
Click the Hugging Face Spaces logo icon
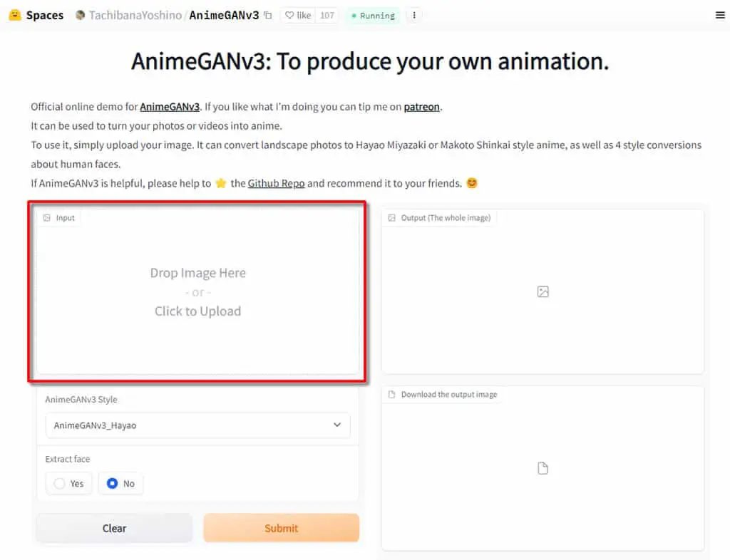coord(15,16)
